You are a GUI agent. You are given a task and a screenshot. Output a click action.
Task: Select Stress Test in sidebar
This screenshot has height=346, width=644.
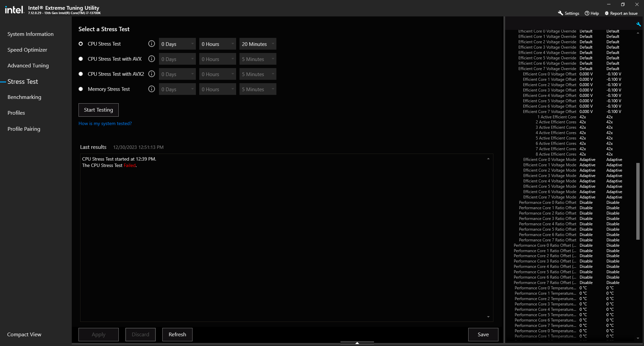tap(23, 82)
